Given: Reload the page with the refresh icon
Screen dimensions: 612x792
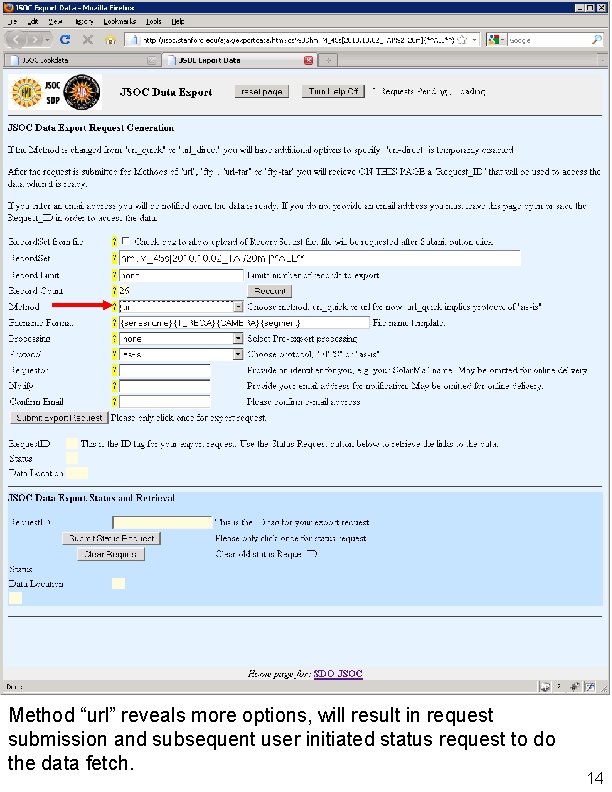Looking at the screenshot, I should click(65, 39).
